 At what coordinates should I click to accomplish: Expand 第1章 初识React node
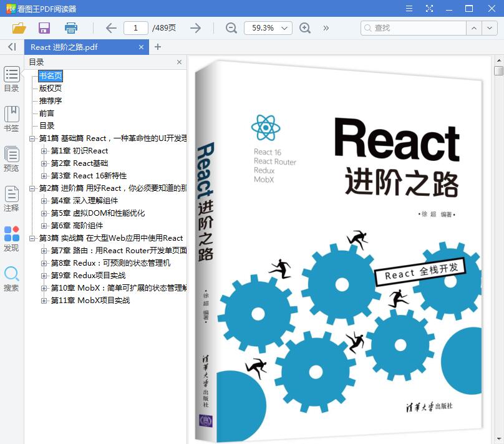tap(44, 151)
